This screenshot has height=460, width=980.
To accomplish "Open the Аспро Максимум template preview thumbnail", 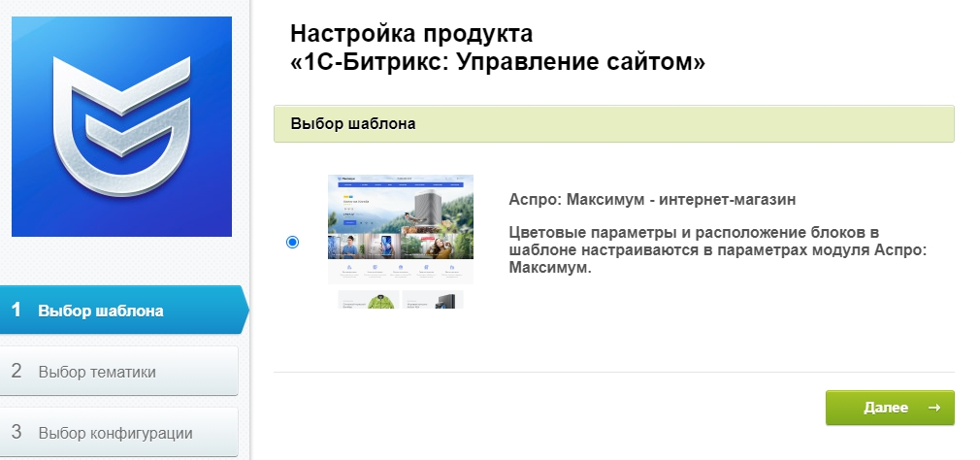I will (x=401, y=242).
